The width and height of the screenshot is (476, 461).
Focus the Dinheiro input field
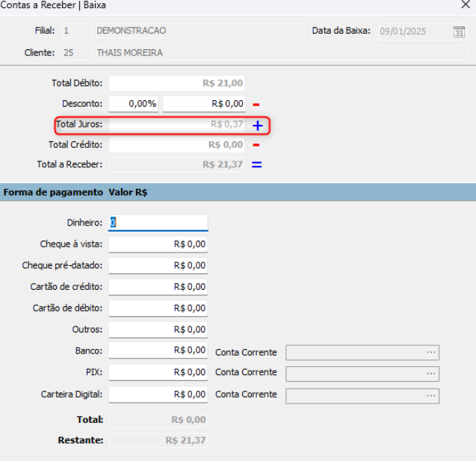pyautogui.click(x=158, y=223)
